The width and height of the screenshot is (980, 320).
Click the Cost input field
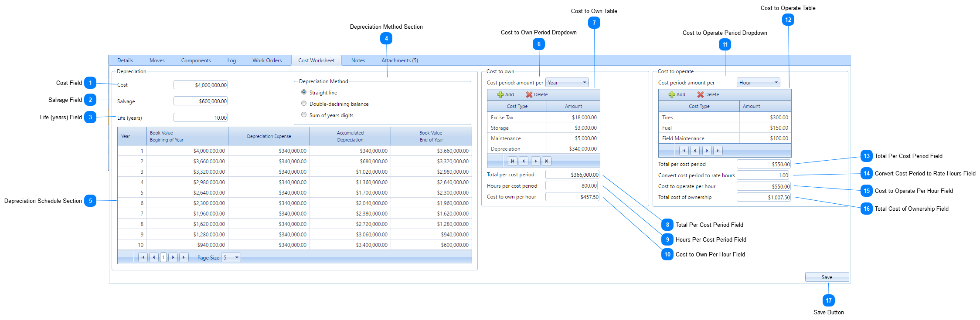pyautogui.click(x=201, y=85)
